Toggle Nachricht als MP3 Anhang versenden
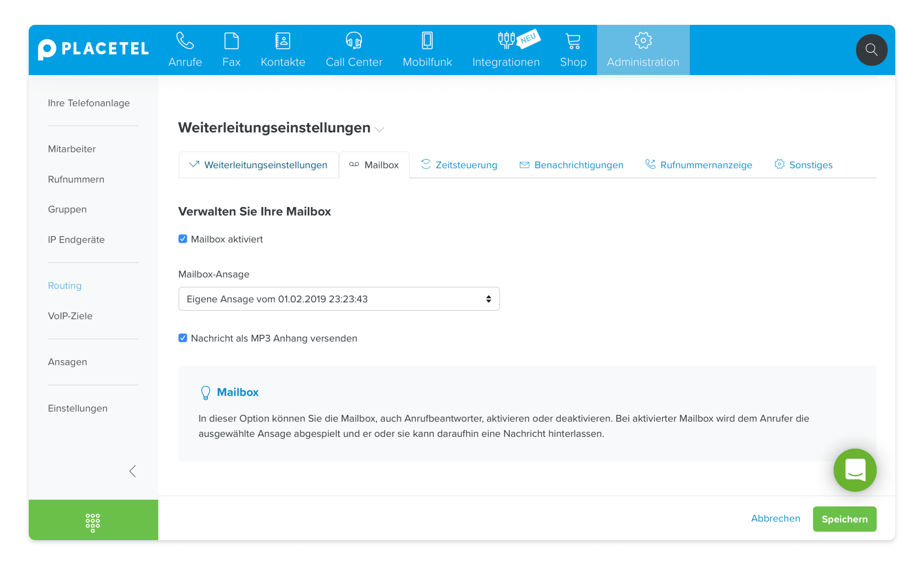The width and height of the screenshot is (924, 565). click(x=183, y=338)
